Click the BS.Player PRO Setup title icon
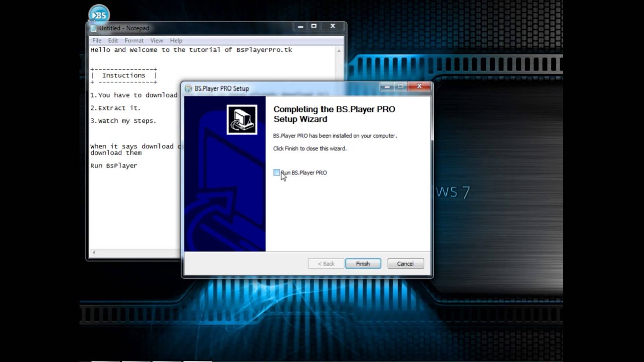This screenshot has width=644, height=362. click(189, 88)
